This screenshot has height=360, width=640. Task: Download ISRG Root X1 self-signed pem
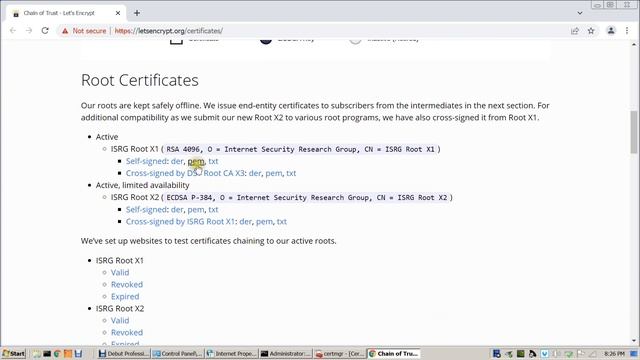click(196, 161)
